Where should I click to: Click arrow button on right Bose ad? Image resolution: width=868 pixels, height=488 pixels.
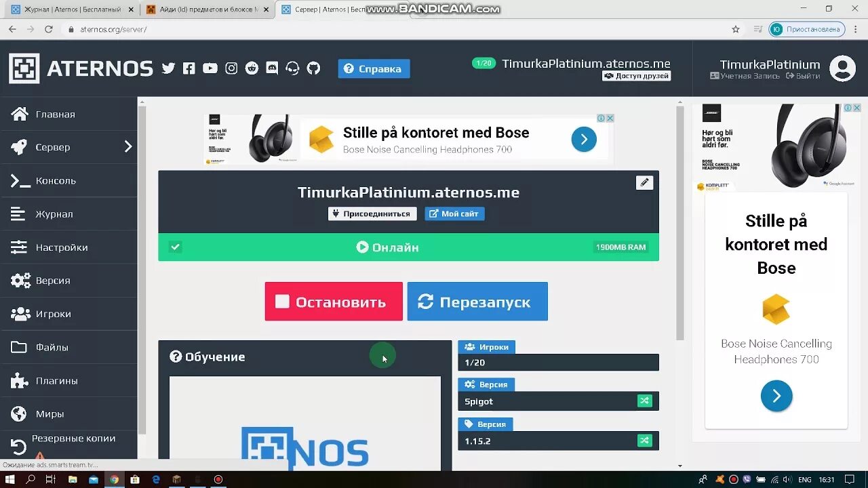776,396
